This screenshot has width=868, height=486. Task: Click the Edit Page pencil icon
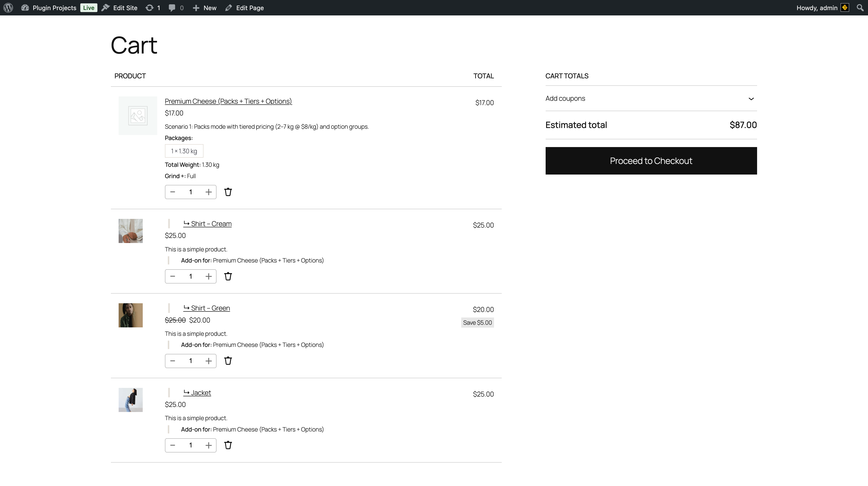point(229,7)
